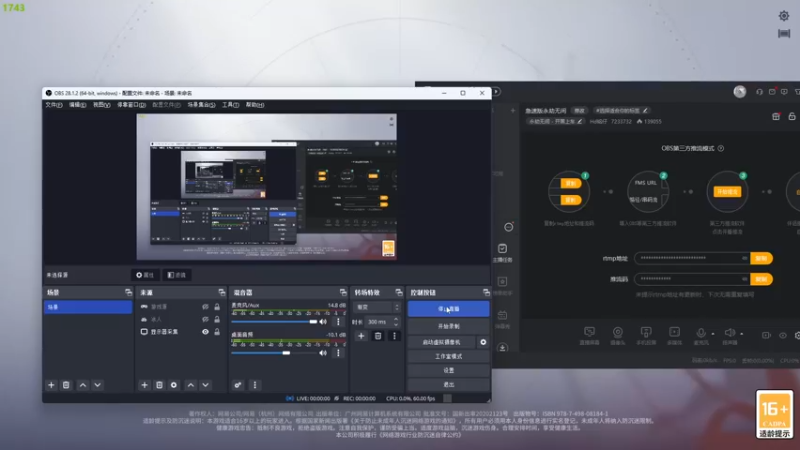Click the 滤镜 filters button
This screenshot has height=450, width=800.
point(177,275)
